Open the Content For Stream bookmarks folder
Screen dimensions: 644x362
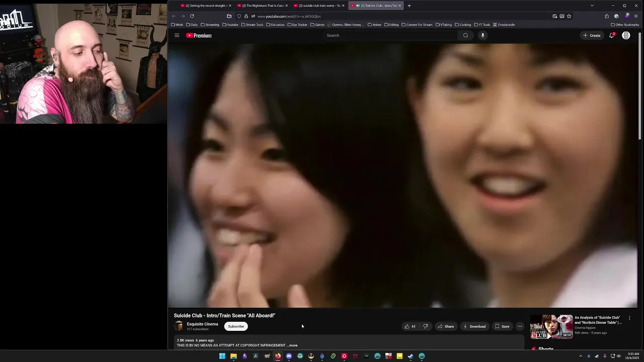pos(417,25)
